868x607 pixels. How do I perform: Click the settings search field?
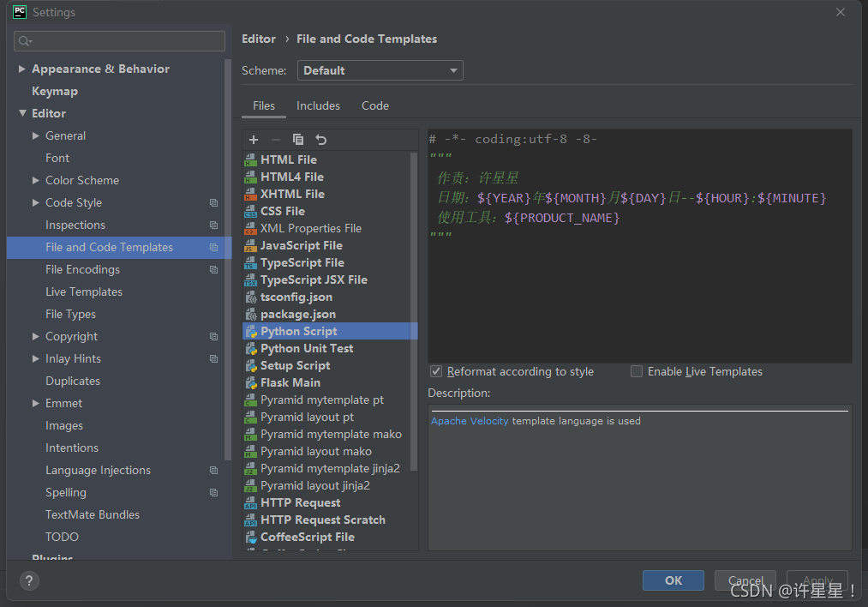pyautogui.click(x=119, y=41)
